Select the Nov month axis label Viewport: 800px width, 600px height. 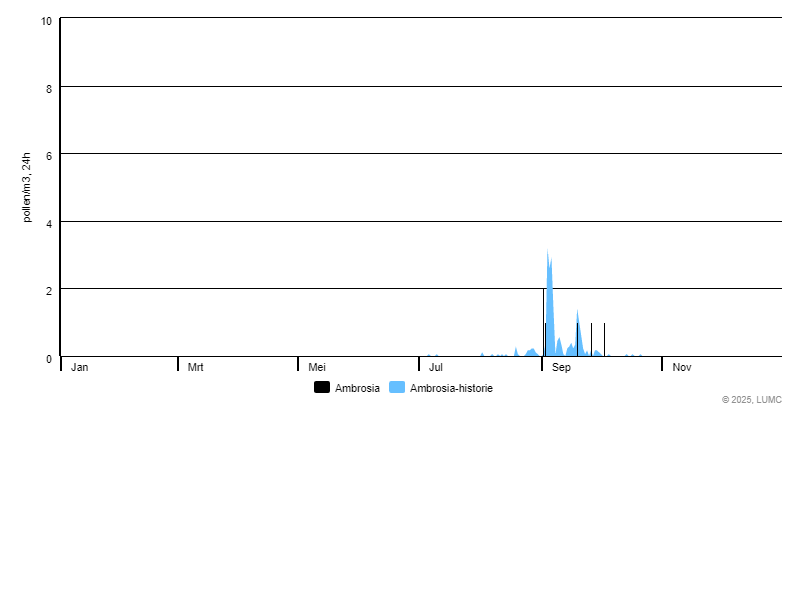click(x=682, y=367)
